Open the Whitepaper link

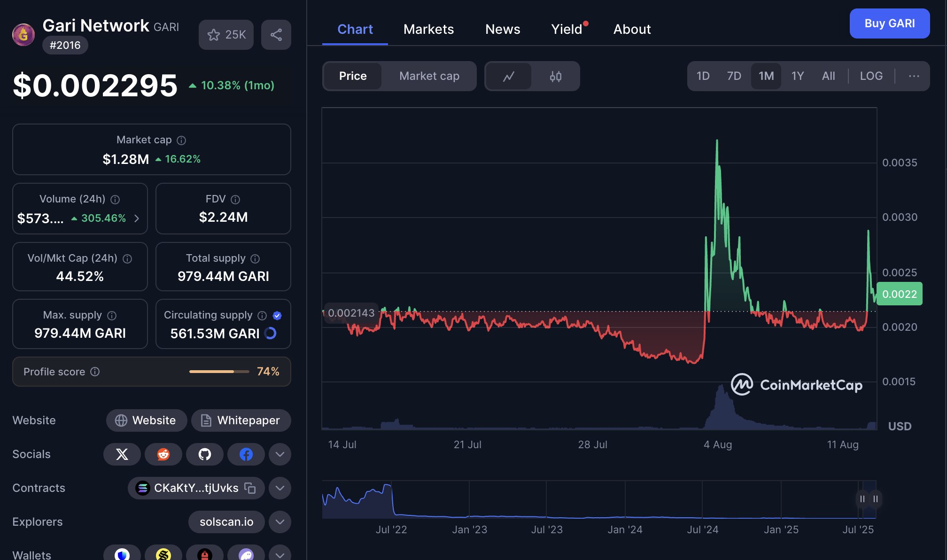pyautogui.click(x=241, y=420)
